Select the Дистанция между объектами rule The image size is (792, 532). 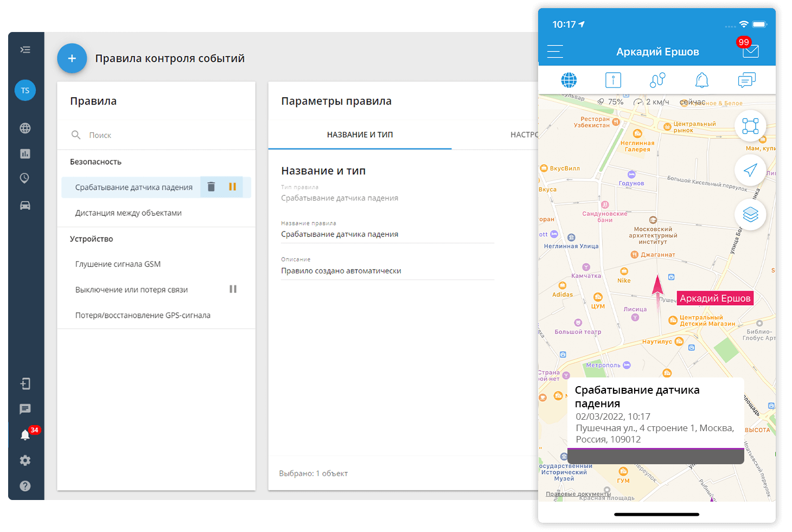point(129,213)
